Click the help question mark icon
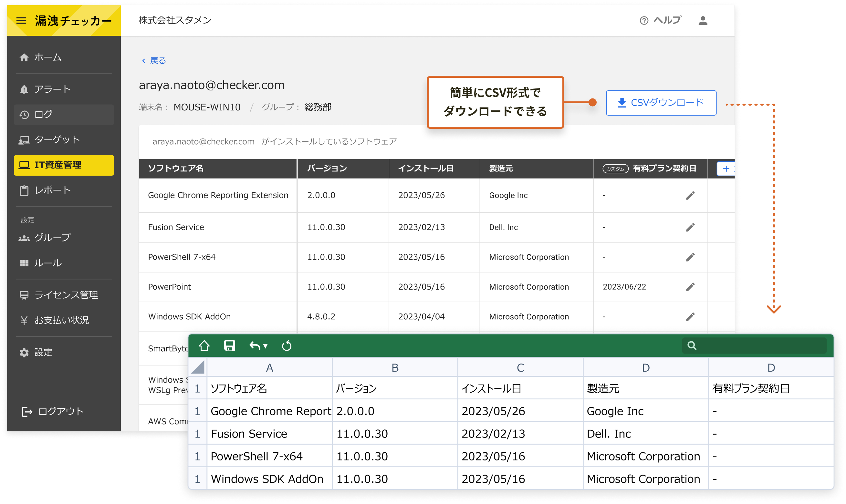 point(643,21)
